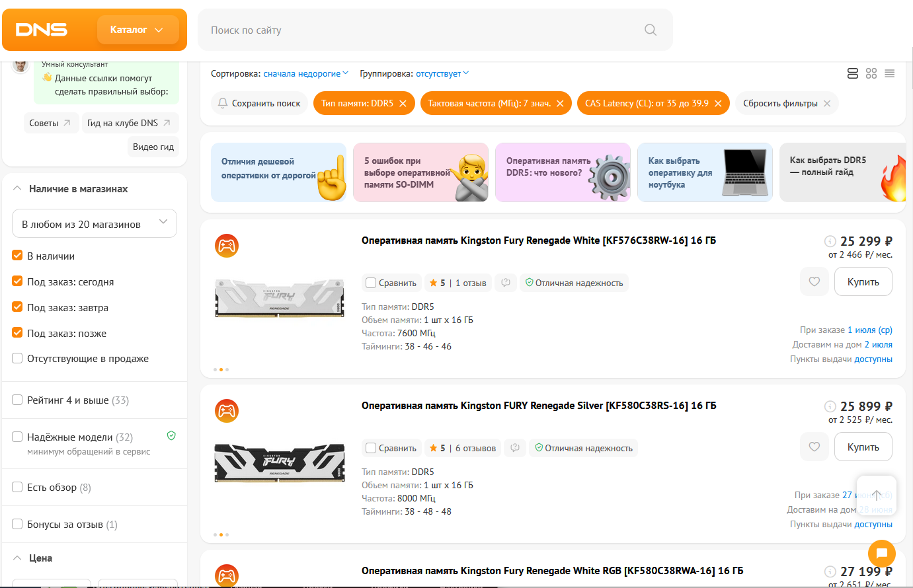Viewport: 913px width, 588px height.
Task: Open article Оперативная память DDR5: что нового?
Action: click(563, 172)
